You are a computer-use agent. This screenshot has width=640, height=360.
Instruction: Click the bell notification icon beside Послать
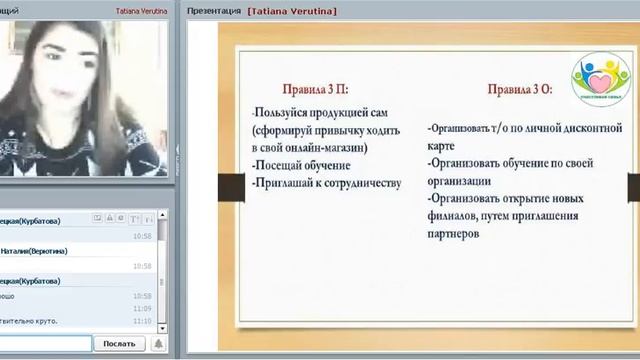click(x=158, y=344)
